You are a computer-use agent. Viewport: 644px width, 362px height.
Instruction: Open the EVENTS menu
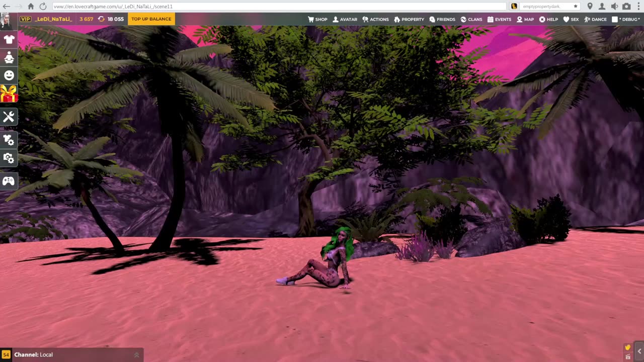(x=499, y=19)
